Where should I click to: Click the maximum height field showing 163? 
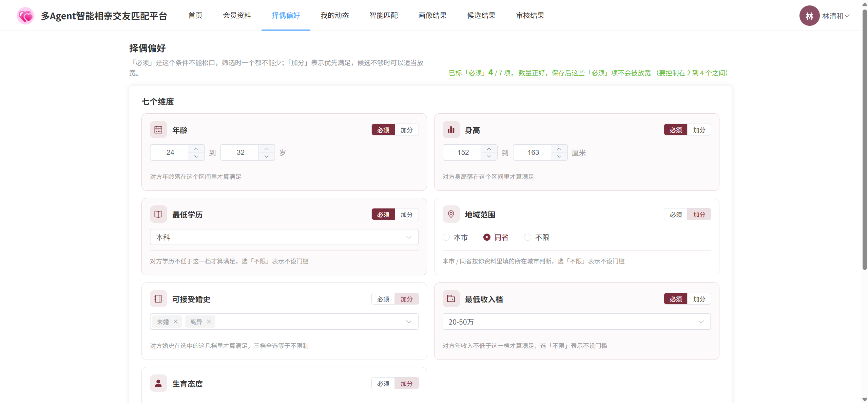[533, 152]
